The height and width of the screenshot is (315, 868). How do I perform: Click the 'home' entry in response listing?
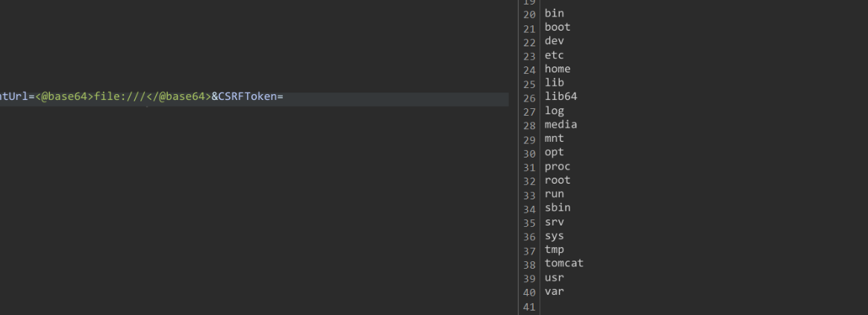[558, 69]
